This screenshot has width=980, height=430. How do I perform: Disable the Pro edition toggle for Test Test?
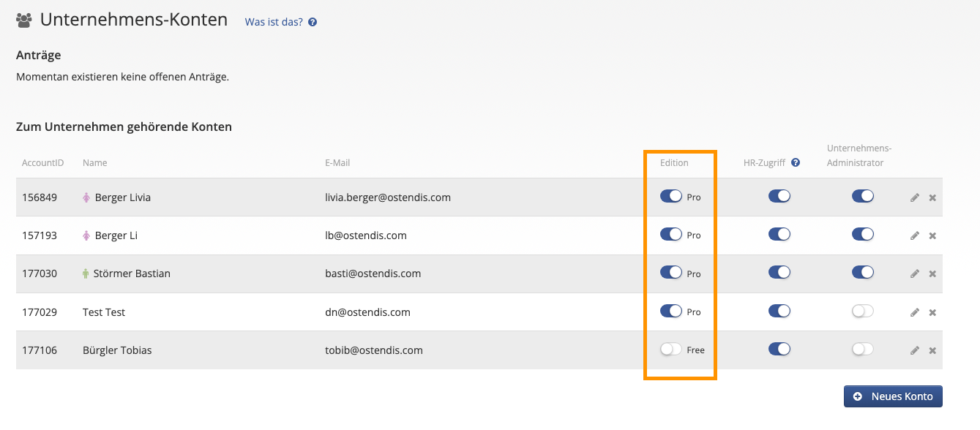click(x=671, y=312)
